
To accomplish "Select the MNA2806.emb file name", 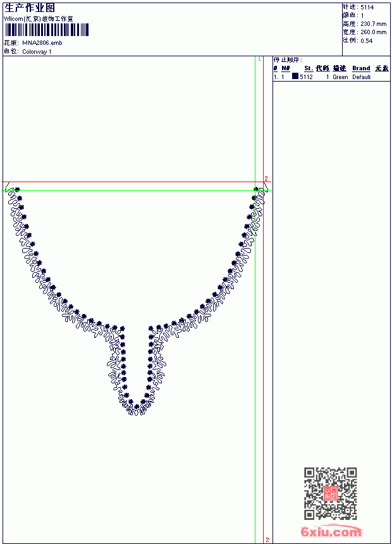I will coord(42,43).
